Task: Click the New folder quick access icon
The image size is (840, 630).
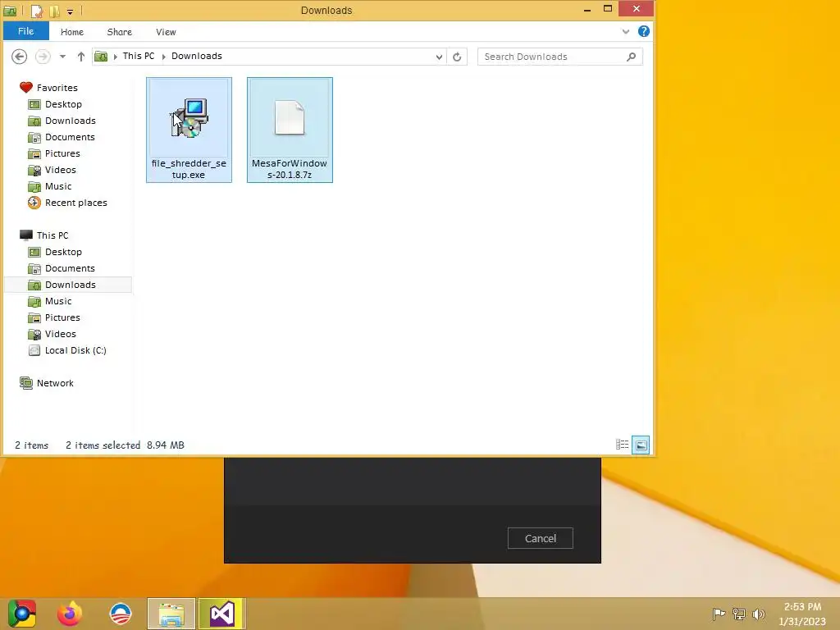Action: [55, 10]
